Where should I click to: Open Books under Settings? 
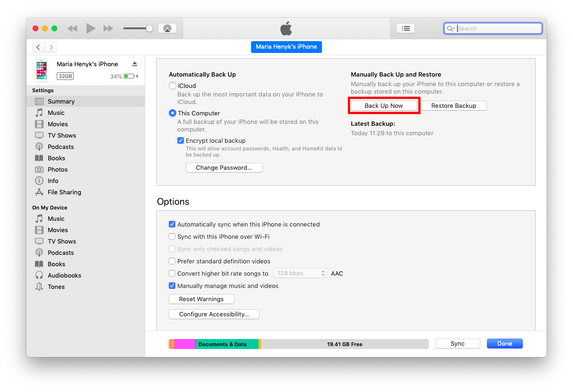click(86, 158)
